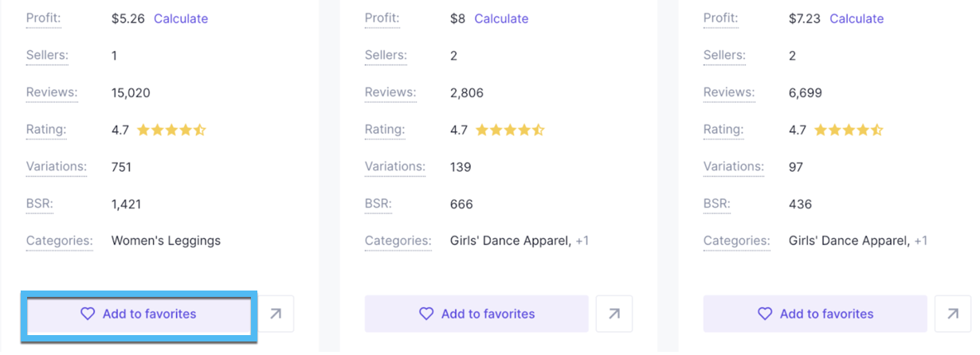
Task: Click the Reviews label beside 15,020
Action: click(x=52, y=92)
